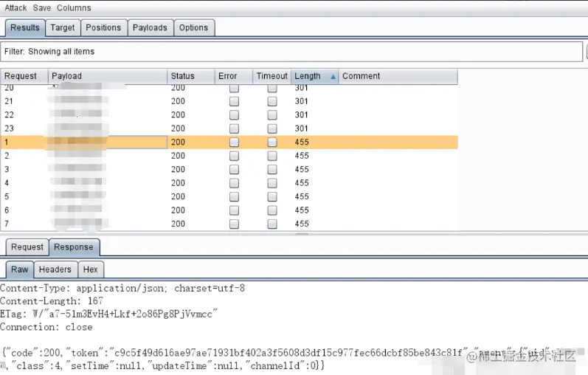Click length value 455 in row 1

click(302, 142)
